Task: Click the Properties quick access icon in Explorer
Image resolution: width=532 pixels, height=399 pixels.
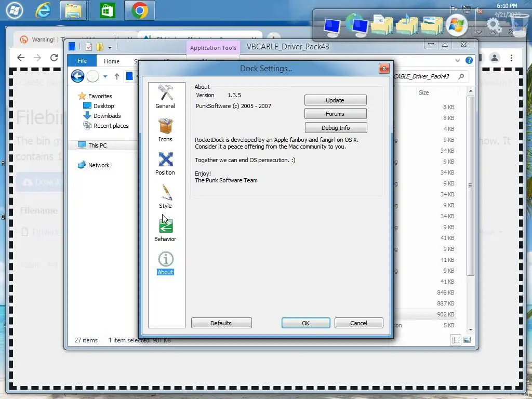Action: pyautogui.click(x=88, y=47)
